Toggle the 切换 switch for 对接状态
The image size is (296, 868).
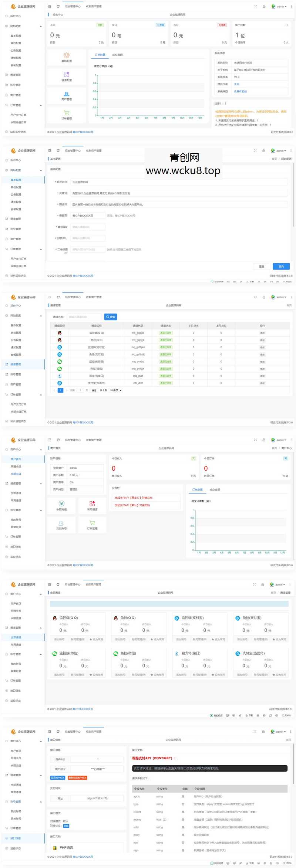[66, 826]
